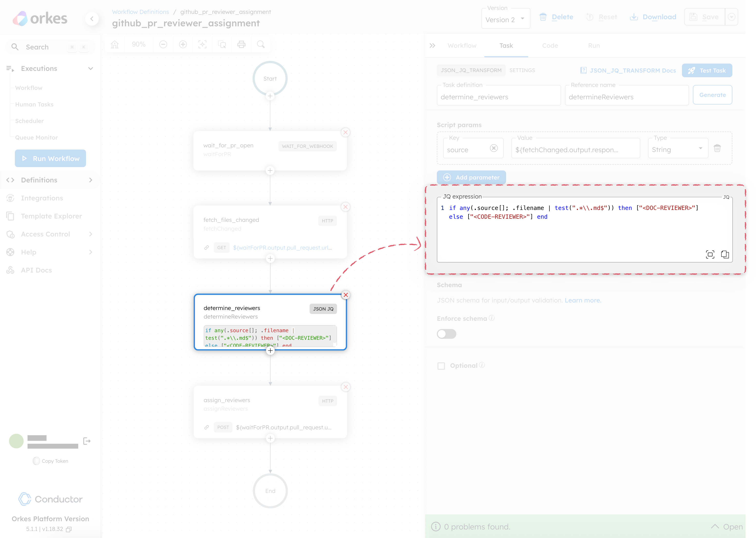Switch to the Code tab

point(549,46)
